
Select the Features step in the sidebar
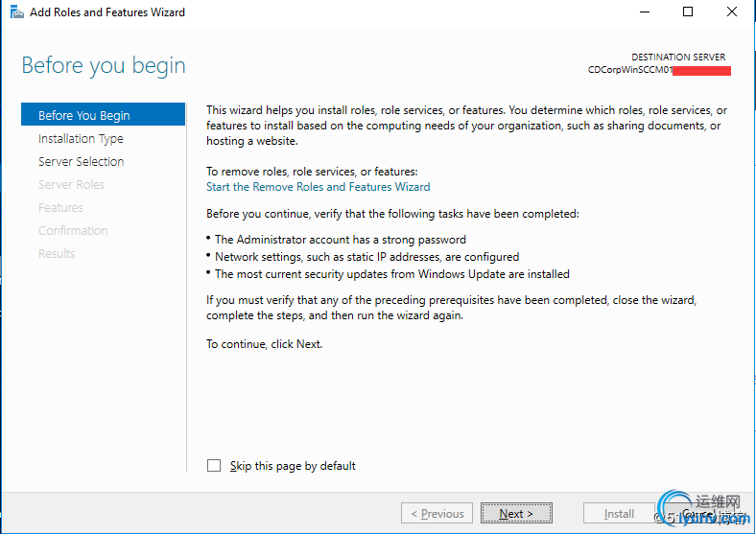pos(60,207)
